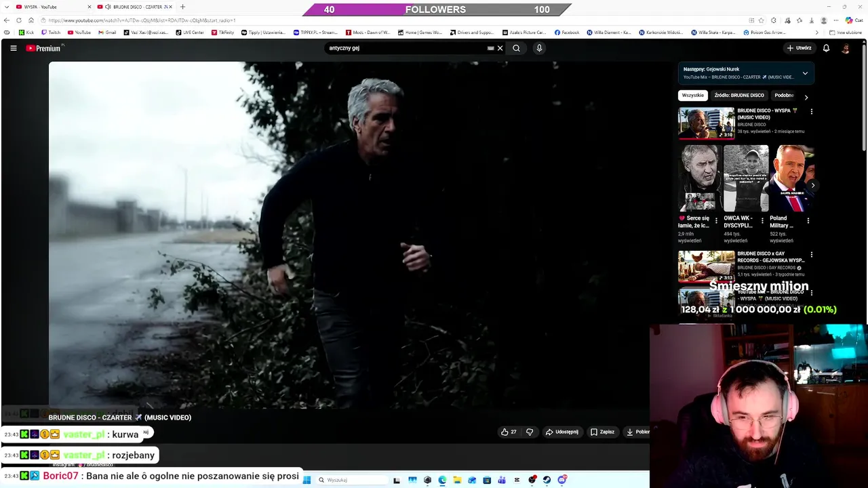Viewport: 868px width, 488px height.
Task: Open BRUDNE DISCO - WYSPA video thumbnail
Action: 706,123
